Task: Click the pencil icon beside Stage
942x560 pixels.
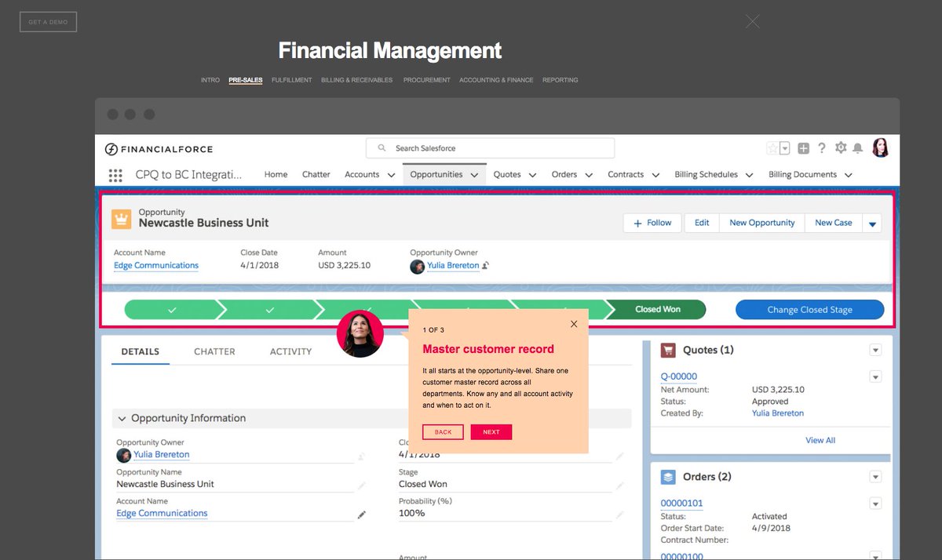Action: 620,485
